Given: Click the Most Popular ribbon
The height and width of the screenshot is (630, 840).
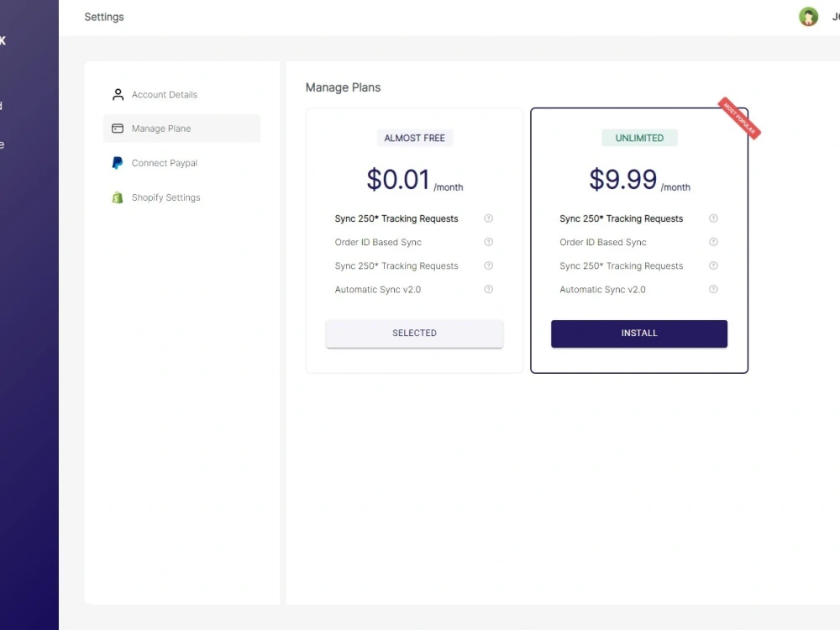Looking at the screenshot, I should tap(739, 118).
